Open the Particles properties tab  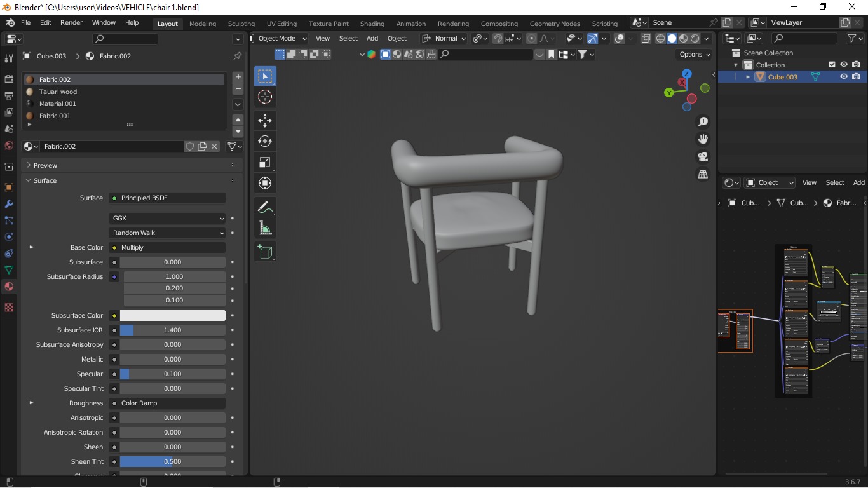coord(9,220)
